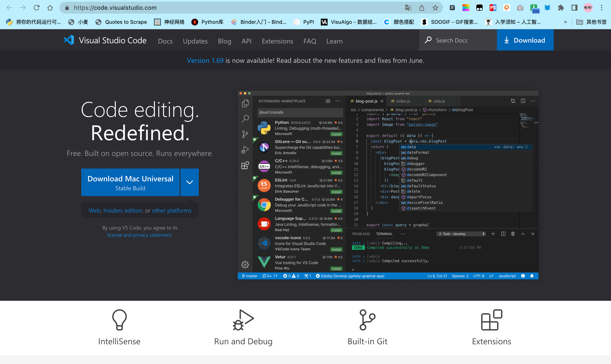Open the black X extension icon
The height and width of the screenshot is (364, 611).
[452, 8]
